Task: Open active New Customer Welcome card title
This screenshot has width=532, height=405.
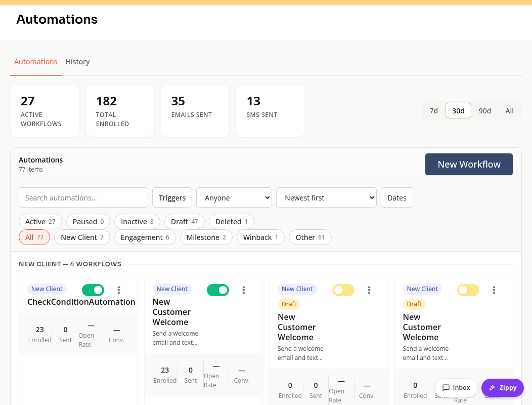Action: [x=171, y=312]
